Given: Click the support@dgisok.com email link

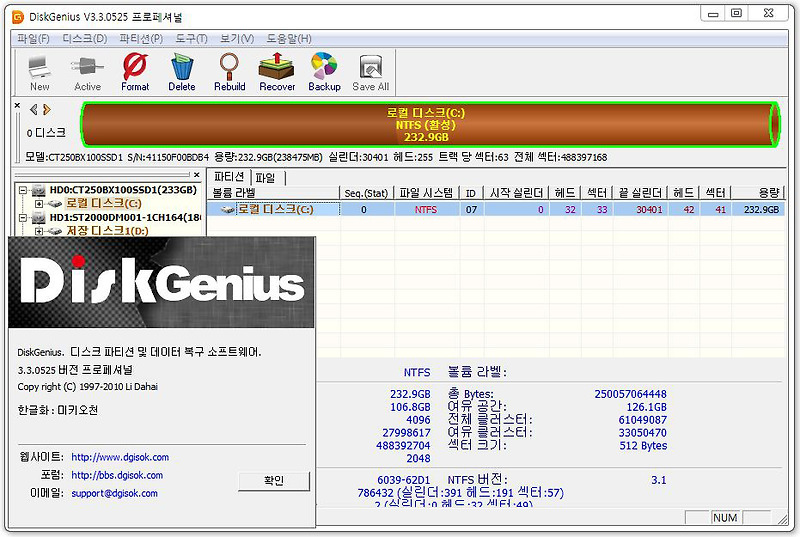Looking at the screenshot, I should [x=114, y=494].
